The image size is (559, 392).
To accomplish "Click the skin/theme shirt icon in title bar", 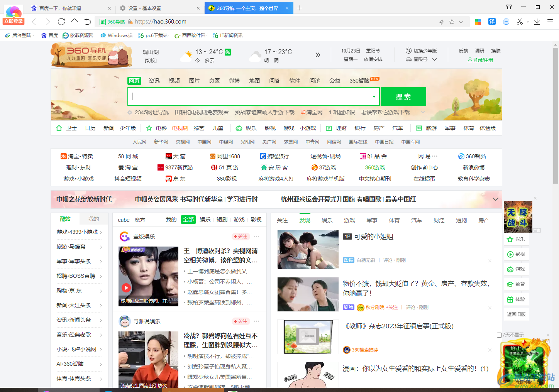I will pos(509,7).
